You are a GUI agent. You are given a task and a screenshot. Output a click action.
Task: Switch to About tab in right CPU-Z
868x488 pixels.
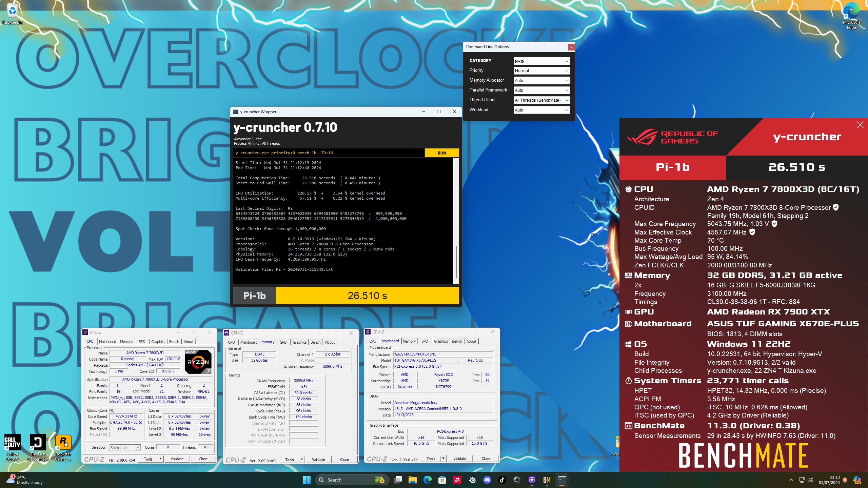tap(471, 341)
